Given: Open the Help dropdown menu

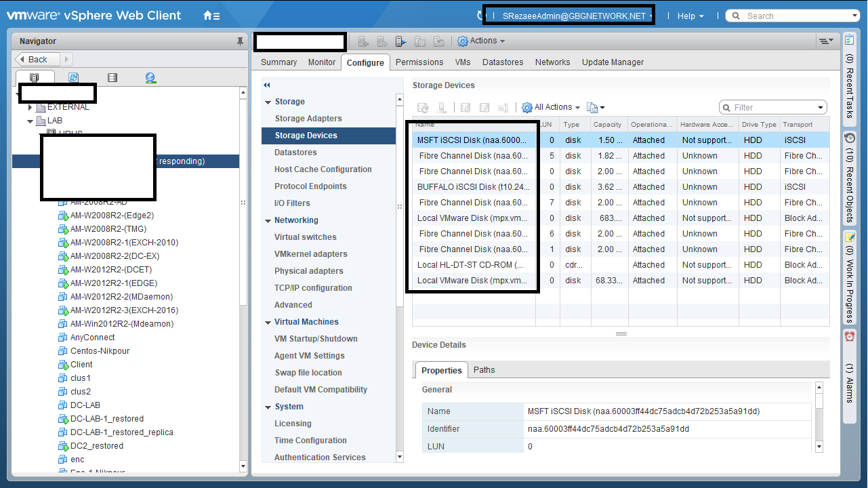Looking at the screenshot, I should tap(690, 16).
